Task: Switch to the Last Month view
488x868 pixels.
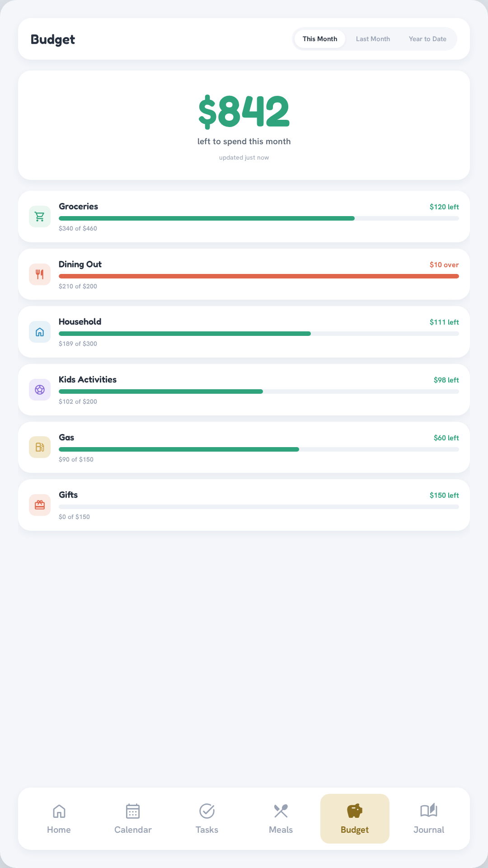Action: point(373,39)
